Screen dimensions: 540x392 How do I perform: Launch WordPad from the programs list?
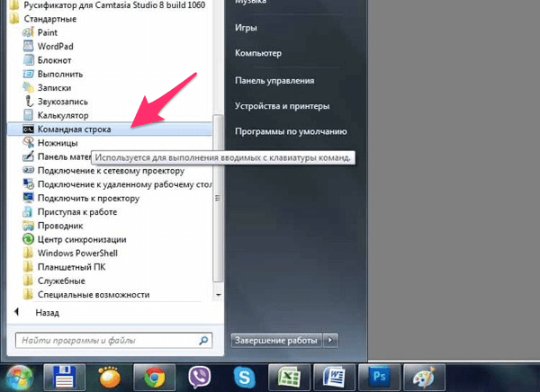(56, 45)
